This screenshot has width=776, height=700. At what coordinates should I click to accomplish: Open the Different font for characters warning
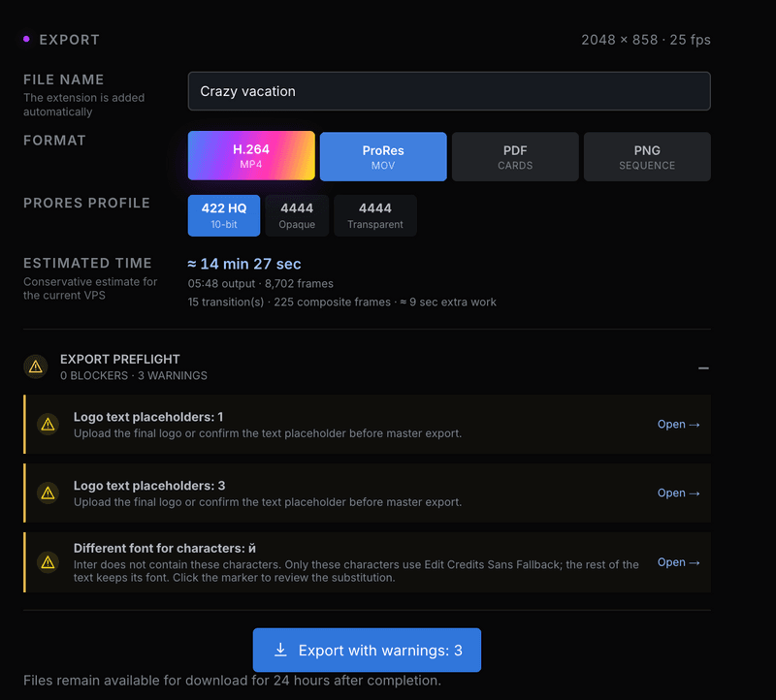pos(678,562)
